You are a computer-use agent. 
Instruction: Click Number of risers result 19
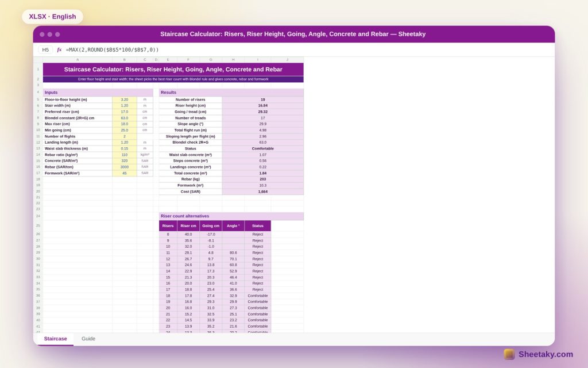click(x=263, y=99)
